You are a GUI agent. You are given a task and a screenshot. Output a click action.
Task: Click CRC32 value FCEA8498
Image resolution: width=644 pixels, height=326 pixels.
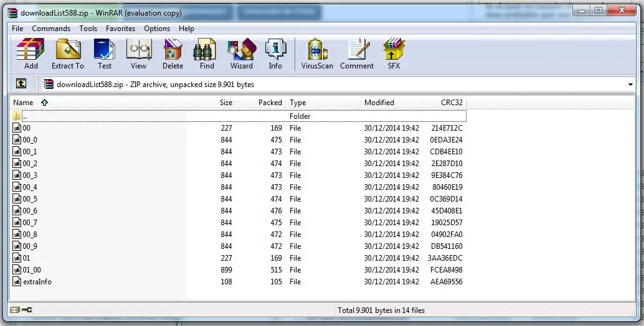[446, 270]
